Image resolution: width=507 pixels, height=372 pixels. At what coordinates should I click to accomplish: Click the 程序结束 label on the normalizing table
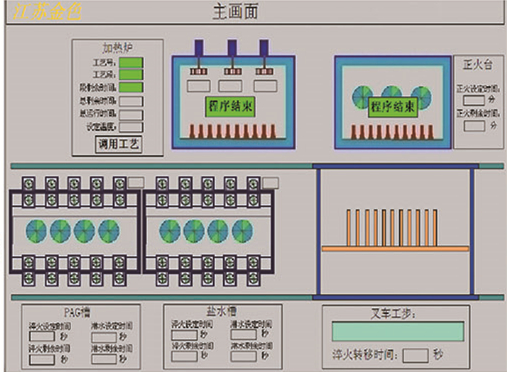coord(393,107)
